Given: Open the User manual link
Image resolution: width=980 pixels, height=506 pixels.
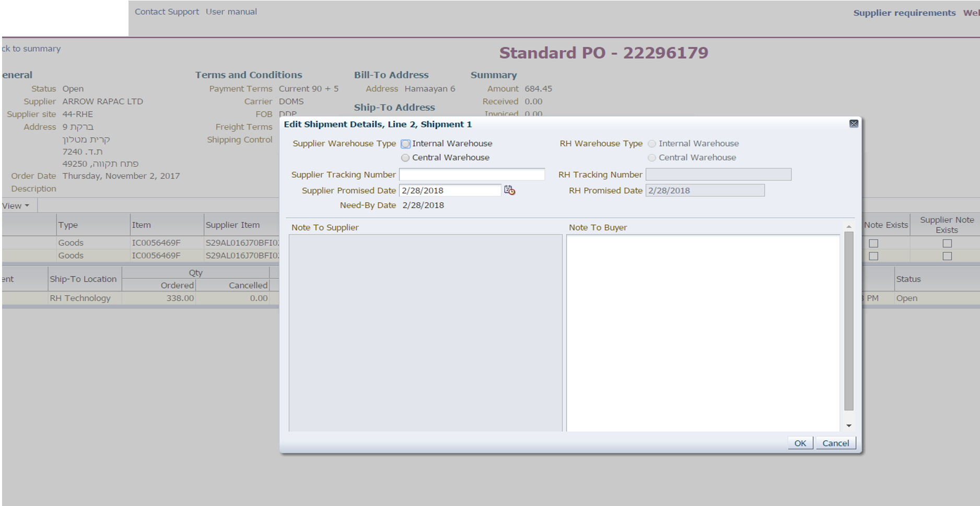Looking at the screenshot, I should click(x=231, y=11).
